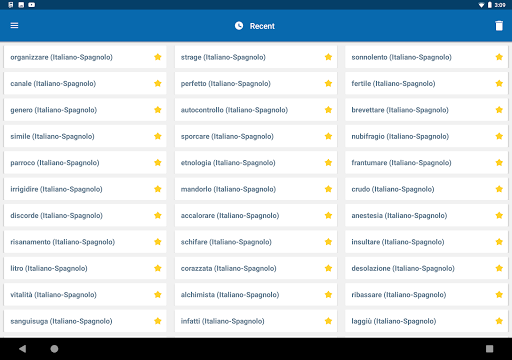512x360 pixels.
Task: Tap the Android back button
Action: [x=23, y=349]
